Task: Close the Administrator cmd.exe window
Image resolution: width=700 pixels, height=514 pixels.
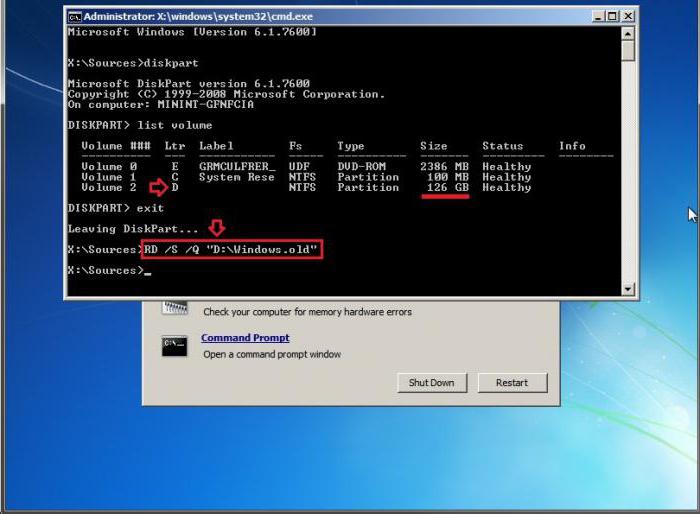Action: 628,16
